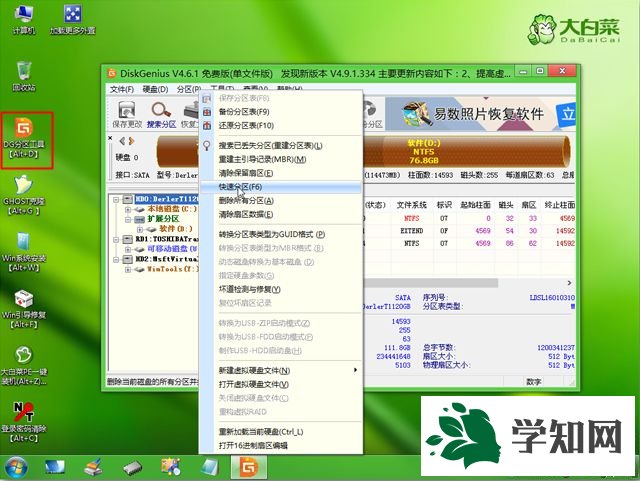Close the disk panel with small x
Viewport: 640px width, 481px height.
pyautogui.click(x=110, y=138)
